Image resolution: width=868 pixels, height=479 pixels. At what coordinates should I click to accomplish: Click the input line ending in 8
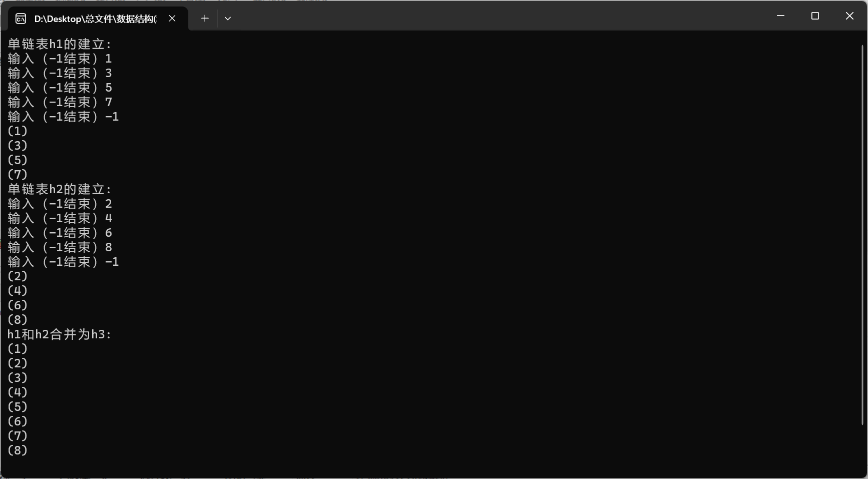pyautogui.click(x=60, y=247)
